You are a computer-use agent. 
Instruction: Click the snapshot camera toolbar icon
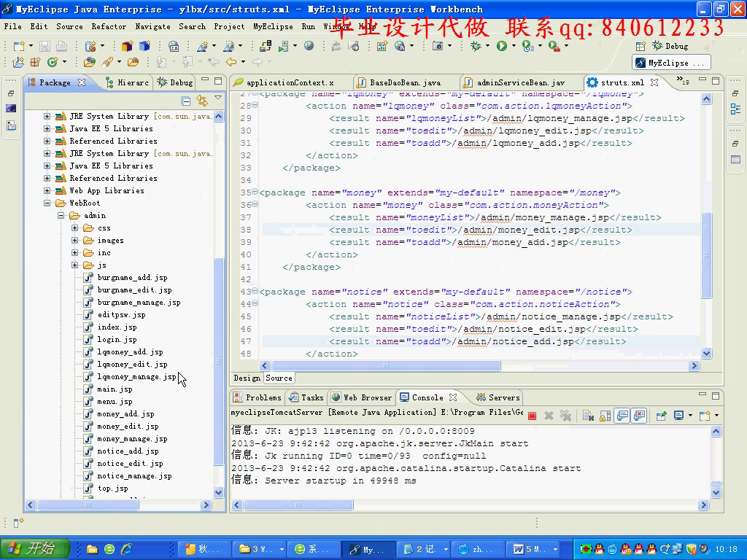point(438,46)
